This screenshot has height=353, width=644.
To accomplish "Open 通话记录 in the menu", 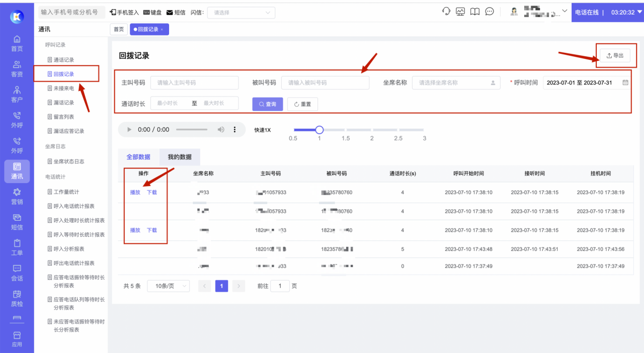I will (x=60, y=60).
